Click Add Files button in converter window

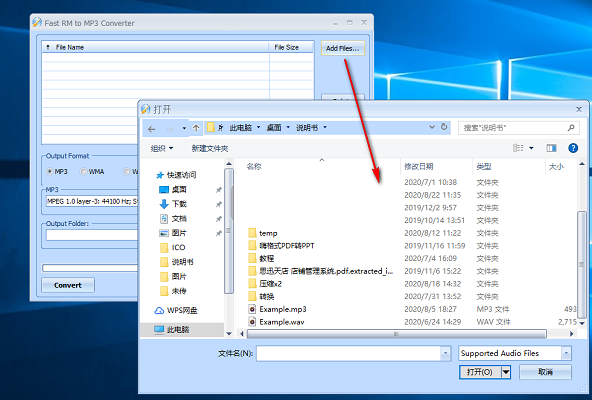click(x=343, y=48)
